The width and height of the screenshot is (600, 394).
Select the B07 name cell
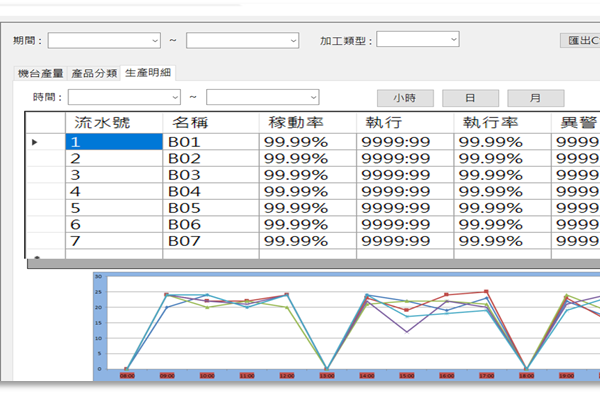(211, 241)
